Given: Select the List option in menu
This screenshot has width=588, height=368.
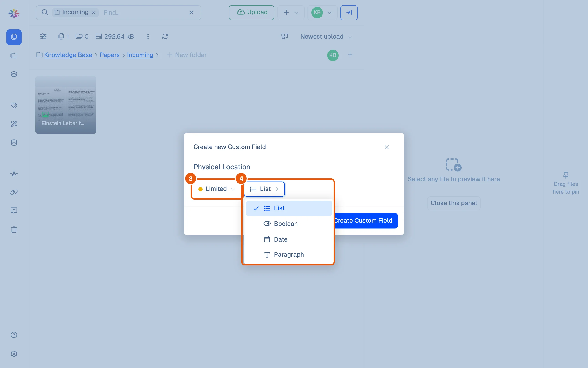Looking at the screenshot, I should click(289, 208).
